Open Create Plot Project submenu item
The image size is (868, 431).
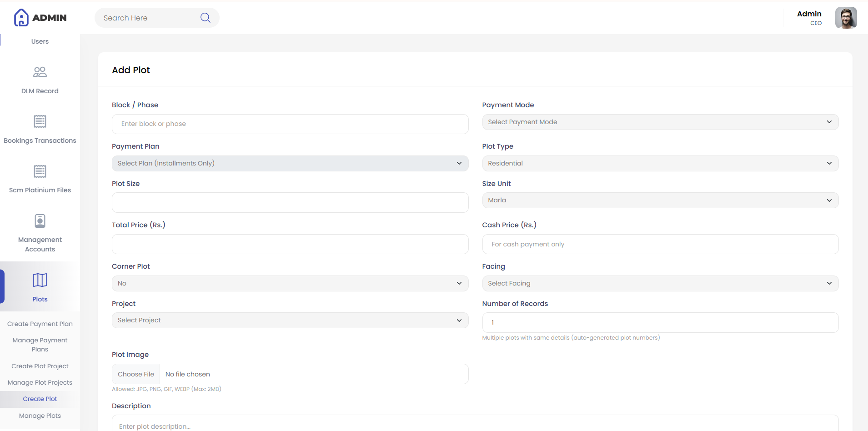click(40, 366)
